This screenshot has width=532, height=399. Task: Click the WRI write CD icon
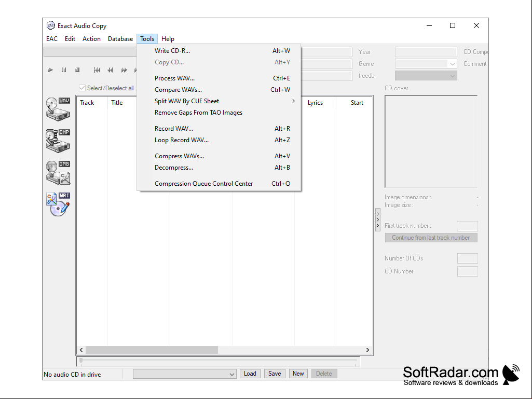[x=58, y=204]
